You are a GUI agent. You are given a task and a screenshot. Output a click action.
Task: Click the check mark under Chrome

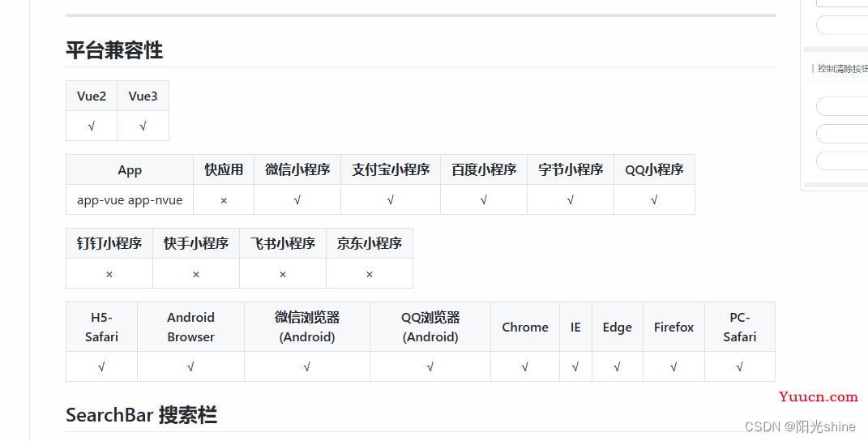pyautogui.click(x=525, y=366)
